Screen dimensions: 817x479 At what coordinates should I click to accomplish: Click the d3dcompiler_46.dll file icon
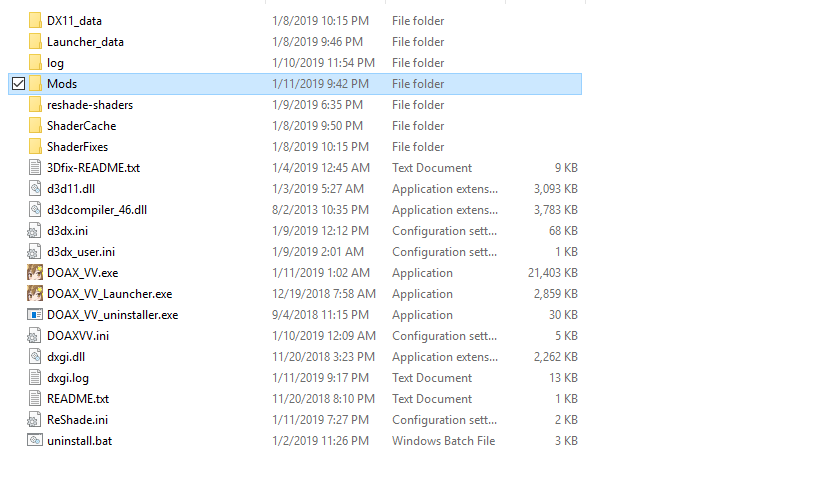pyautogui.click(x=35, y=210)
